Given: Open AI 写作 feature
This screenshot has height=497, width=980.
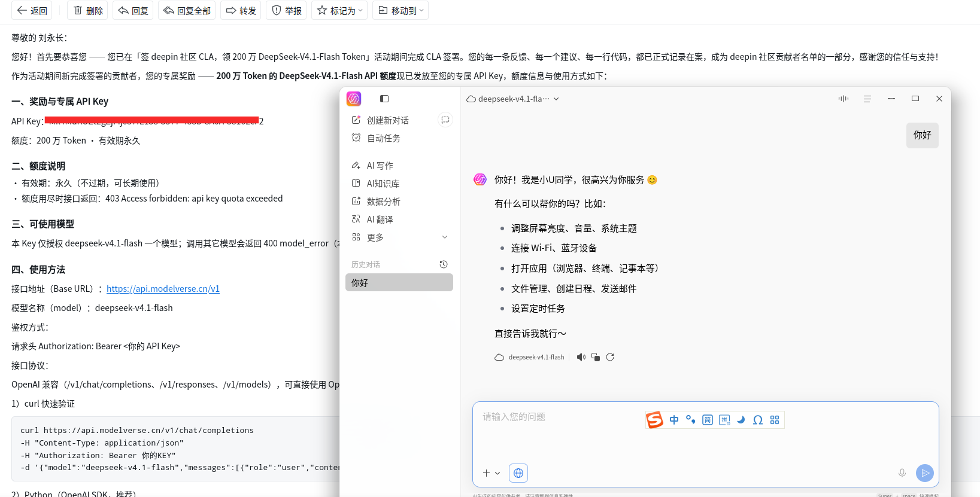Looking at the screenshot, I should pyautogui.click(x=372, y=166).
